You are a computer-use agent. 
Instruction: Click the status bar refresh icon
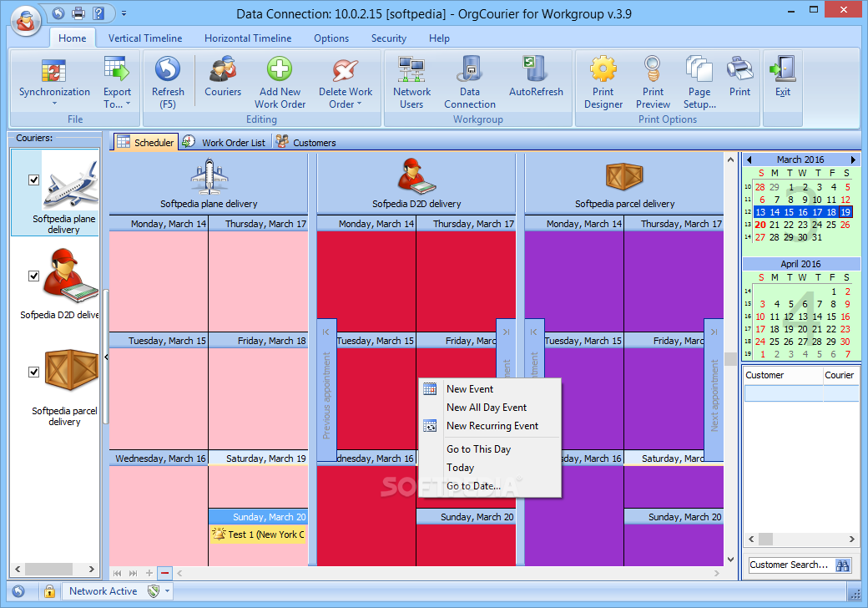(x=18, y=591)
